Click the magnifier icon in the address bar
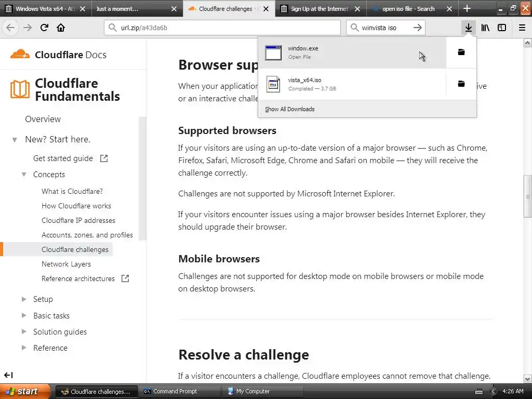The width and height of the screenshot is (532, 399). [112, 28]
